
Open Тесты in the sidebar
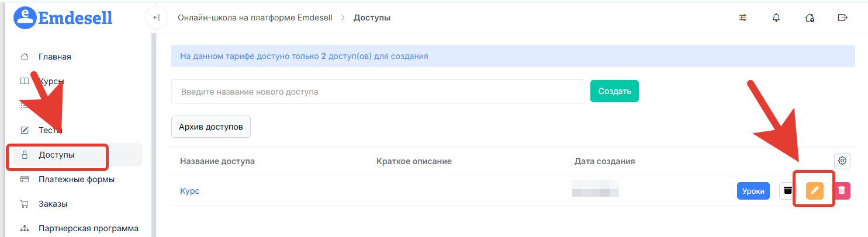[50, 130]
